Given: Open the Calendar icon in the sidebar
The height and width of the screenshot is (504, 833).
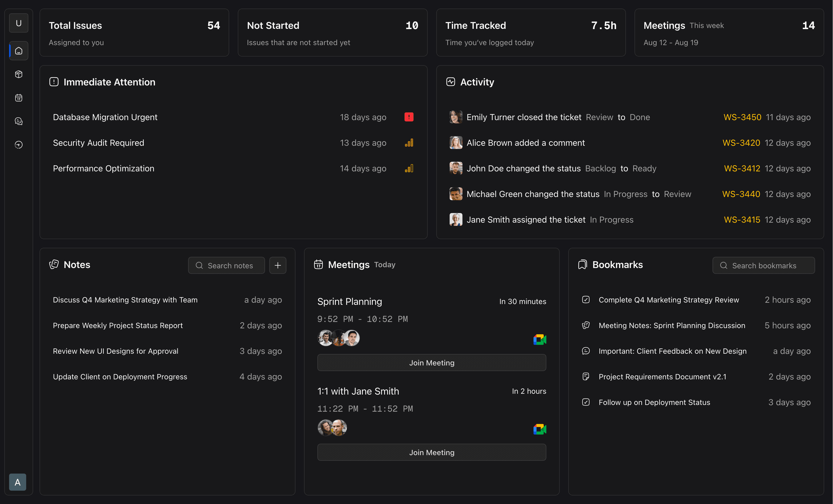Looking at the screenshot, I should tap(18, 98).
